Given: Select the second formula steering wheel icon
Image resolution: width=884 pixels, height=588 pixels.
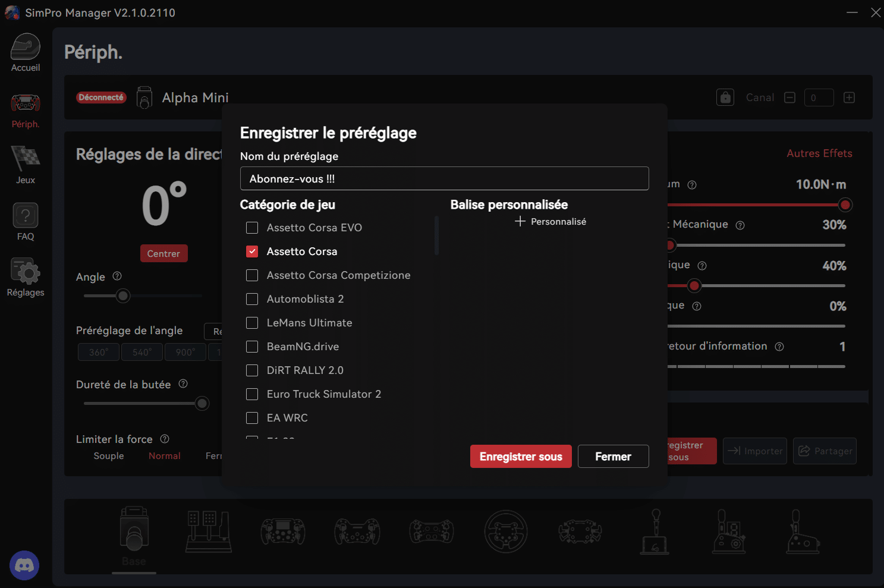Looking at the screenshot, I should pyautogui.click(x=357, y=531).
